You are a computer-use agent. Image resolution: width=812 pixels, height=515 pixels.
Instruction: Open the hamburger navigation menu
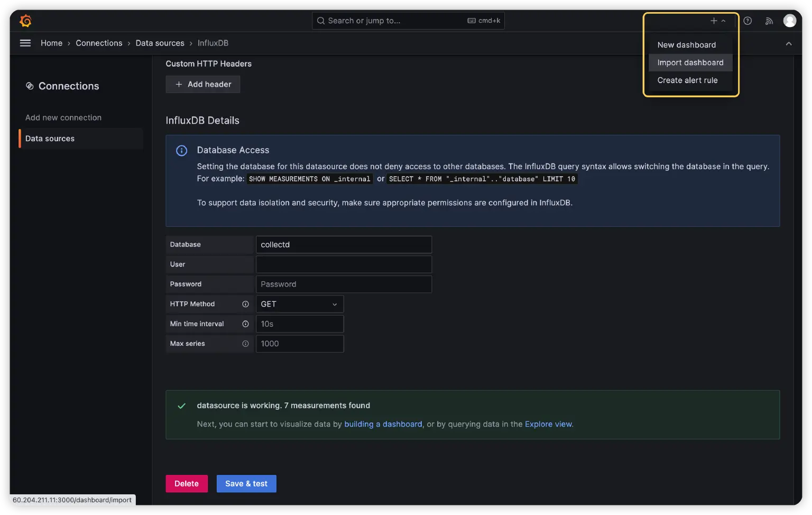(25, 43)
